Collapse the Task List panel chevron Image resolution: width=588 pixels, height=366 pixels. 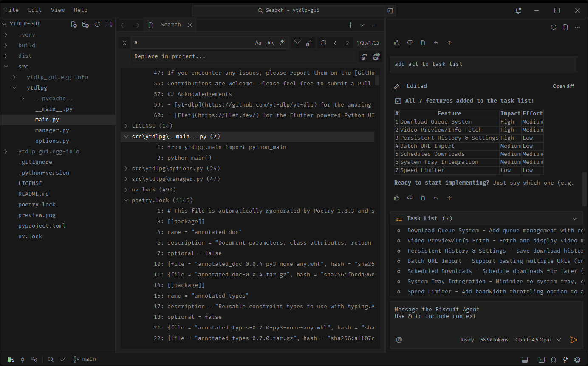[574, 219]
